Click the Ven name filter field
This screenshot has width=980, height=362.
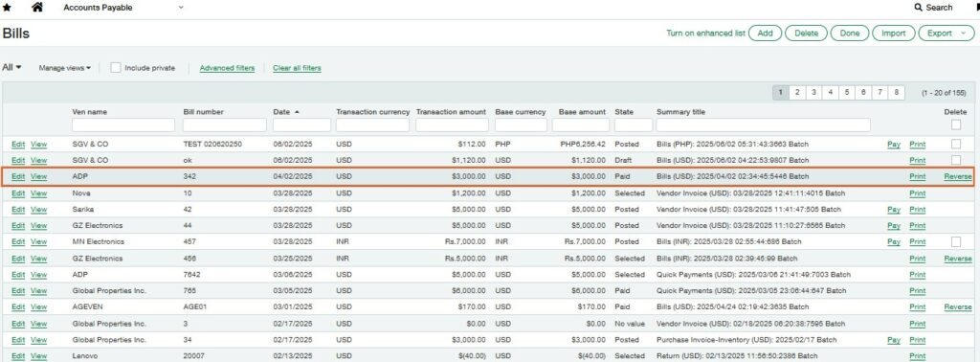(123, 125)
